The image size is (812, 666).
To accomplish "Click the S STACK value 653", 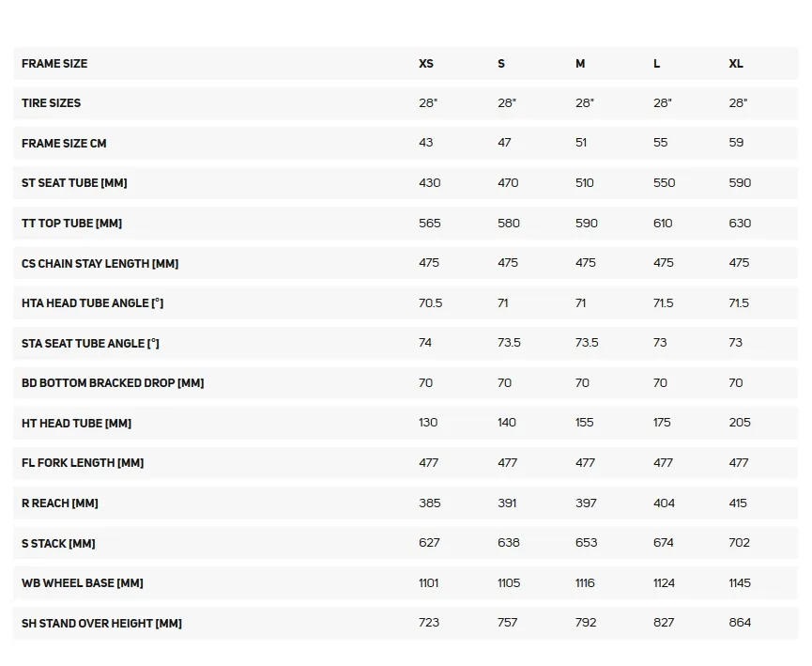I will pos(586,543).
